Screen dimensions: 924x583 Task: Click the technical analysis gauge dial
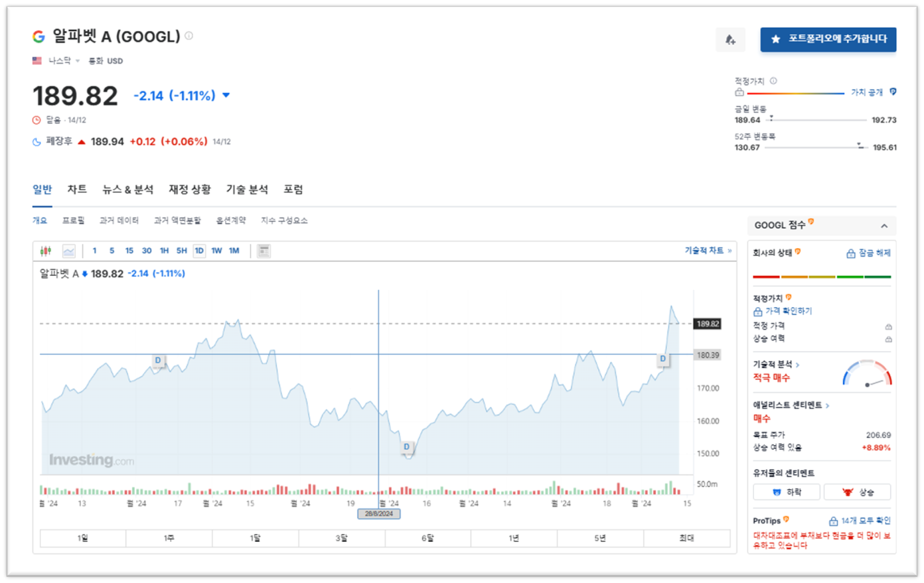coord(867,374)
